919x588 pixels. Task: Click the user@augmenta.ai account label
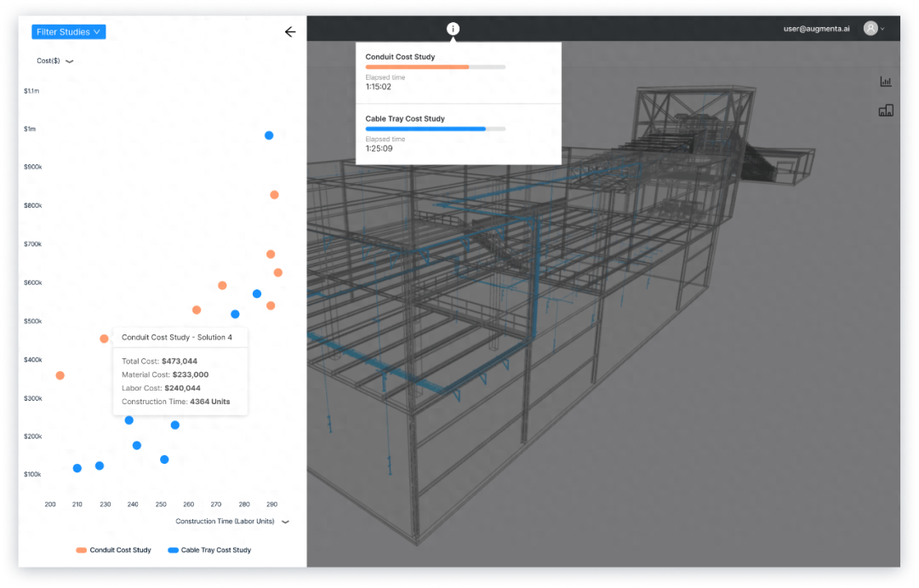point(816,29)
